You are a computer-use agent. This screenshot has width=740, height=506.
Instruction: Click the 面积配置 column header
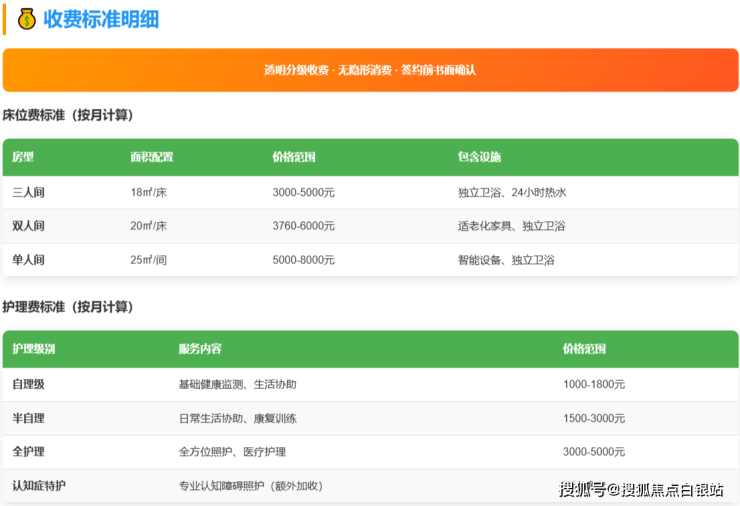pos(151,158)
